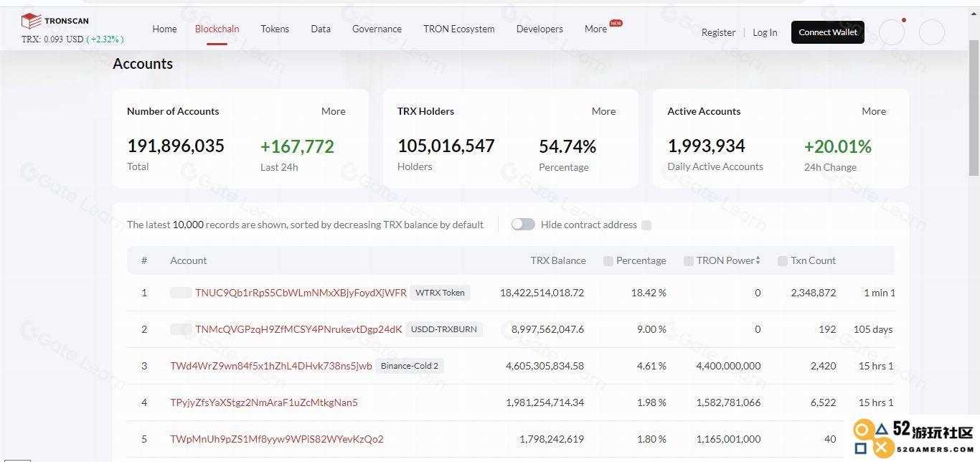The height and width of the screenshot is (462, 980).
Task: Open account TWd4WrZ9wn84f5x1hZhL4DHvk738ns5jwb
Action: coord(271,366)
